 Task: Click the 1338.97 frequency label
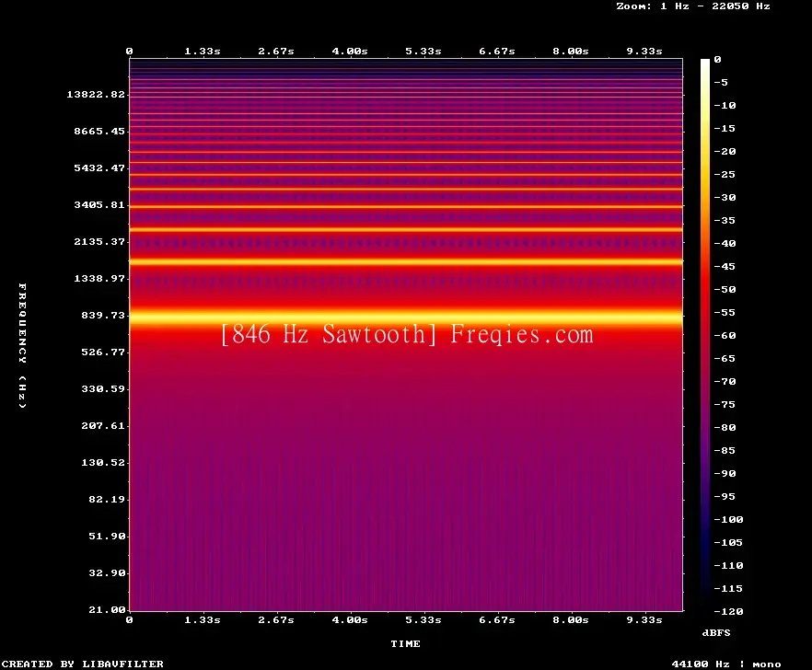click(99, 278)
